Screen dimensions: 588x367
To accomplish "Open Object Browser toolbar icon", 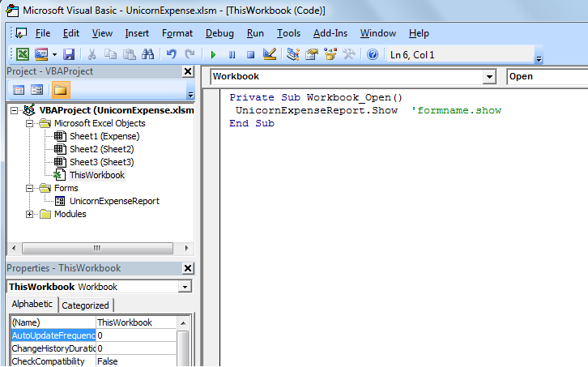I will point(330,55).
